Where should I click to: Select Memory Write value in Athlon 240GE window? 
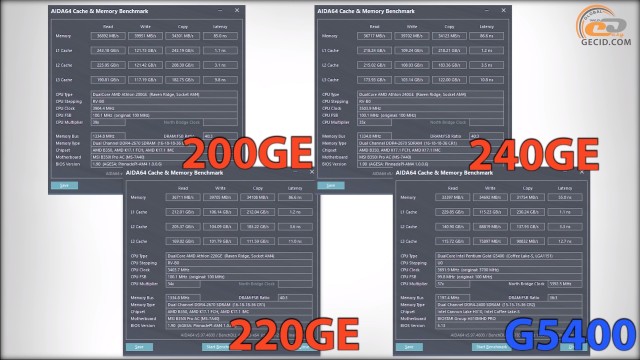coord(412,36)
